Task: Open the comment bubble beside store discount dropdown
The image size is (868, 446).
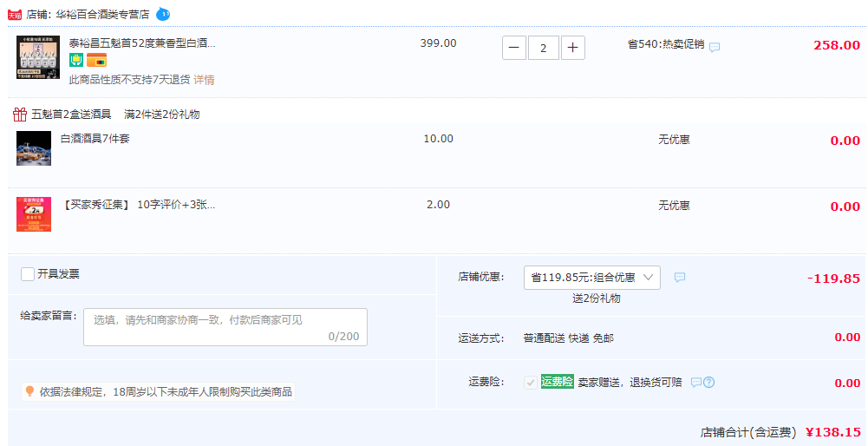Action: [680, 278]
